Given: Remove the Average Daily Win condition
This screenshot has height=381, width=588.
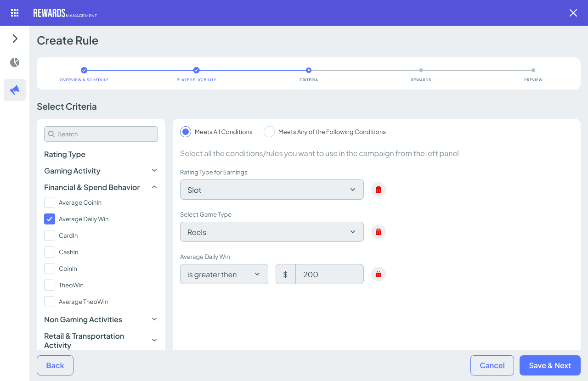Looking at the screenshot, I should (x=378, y=274).
